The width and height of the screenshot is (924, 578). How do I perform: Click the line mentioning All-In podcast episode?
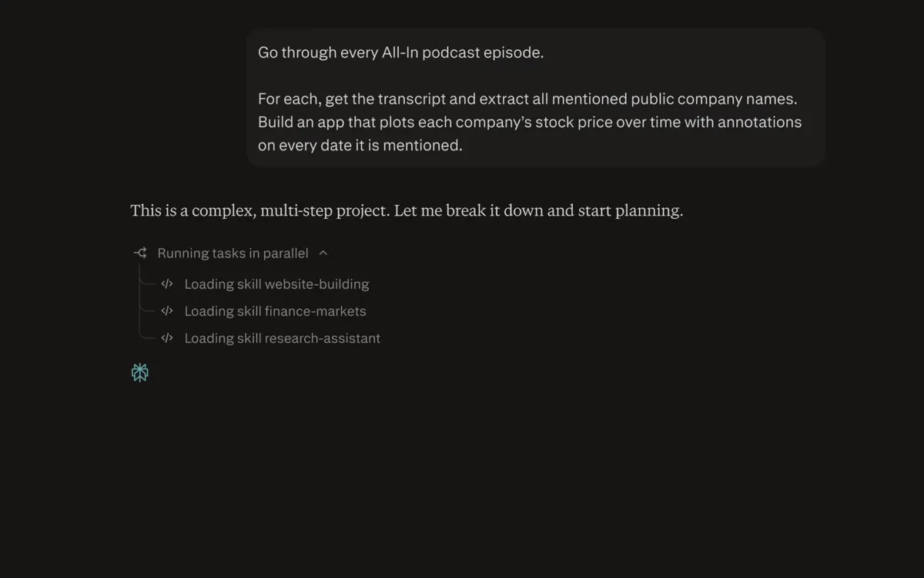click(x=400, y=52)
